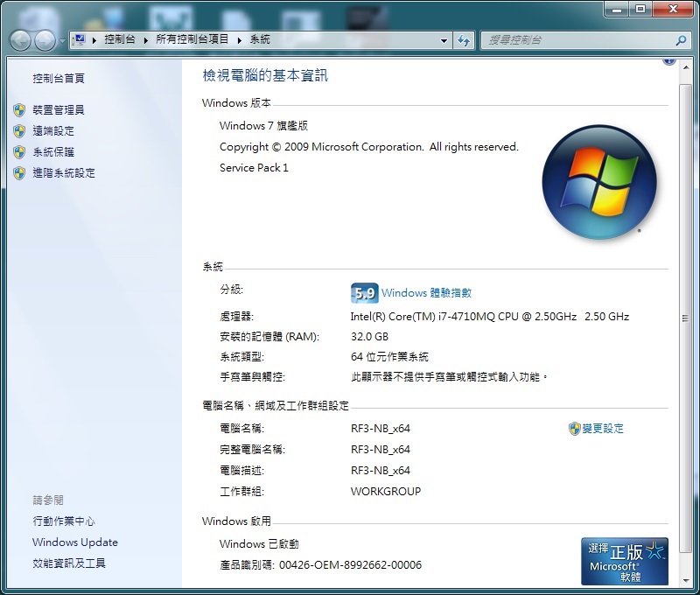
Task: Expand the arrow after 所有控制台項目 breadcrumb
Action: tap(239, 40)
